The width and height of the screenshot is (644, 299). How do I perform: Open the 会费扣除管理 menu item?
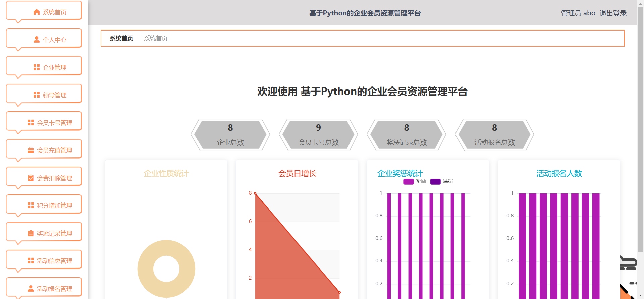[44, 177]
